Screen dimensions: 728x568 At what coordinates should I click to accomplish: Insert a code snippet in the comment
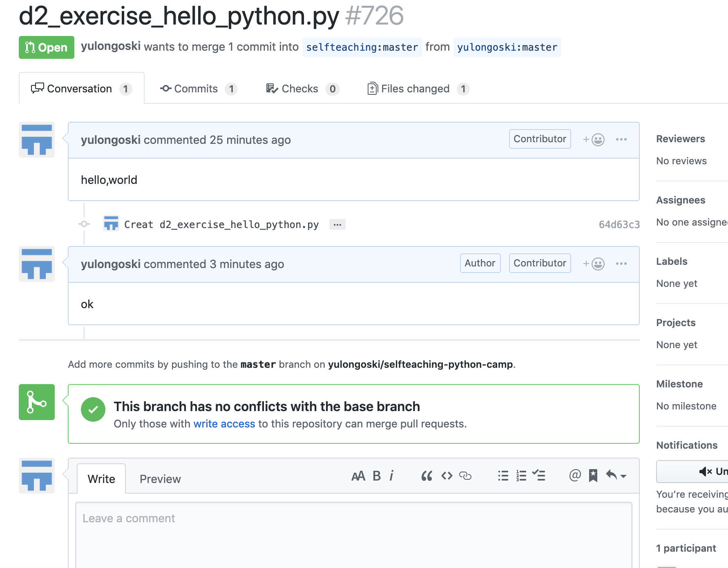[446, 476]
